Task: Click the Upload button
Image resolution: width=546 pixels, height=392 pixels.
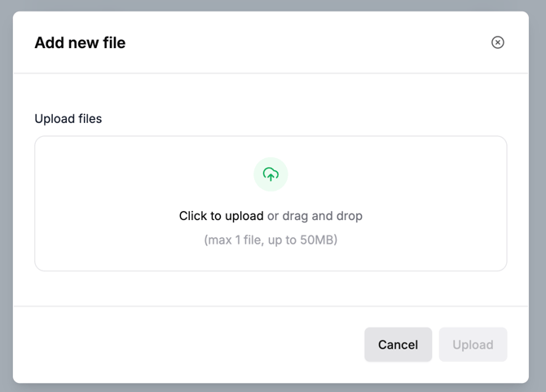Action: pyautogui.click(x=473, y=344)
